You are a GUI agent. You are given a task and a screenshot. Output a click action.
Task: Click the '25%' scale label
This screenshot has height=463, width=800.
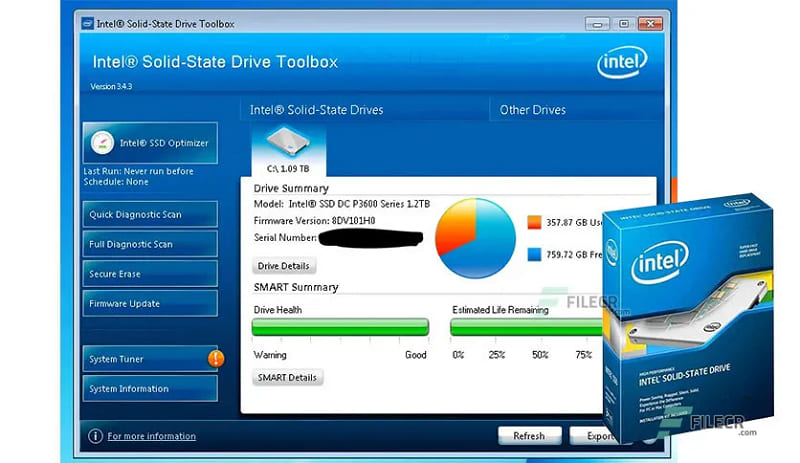point(496,355)
